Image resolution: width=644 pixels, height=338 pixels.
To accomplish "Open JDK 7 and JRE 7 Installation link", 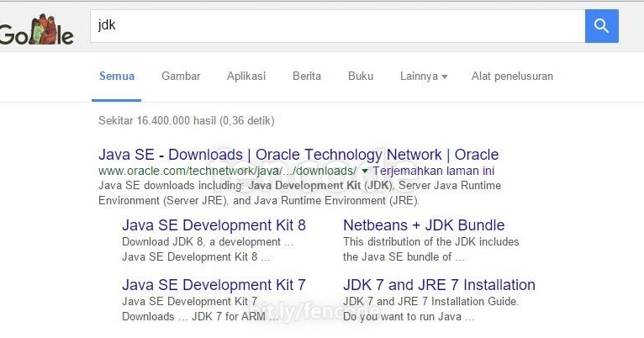I will point(439,285).
